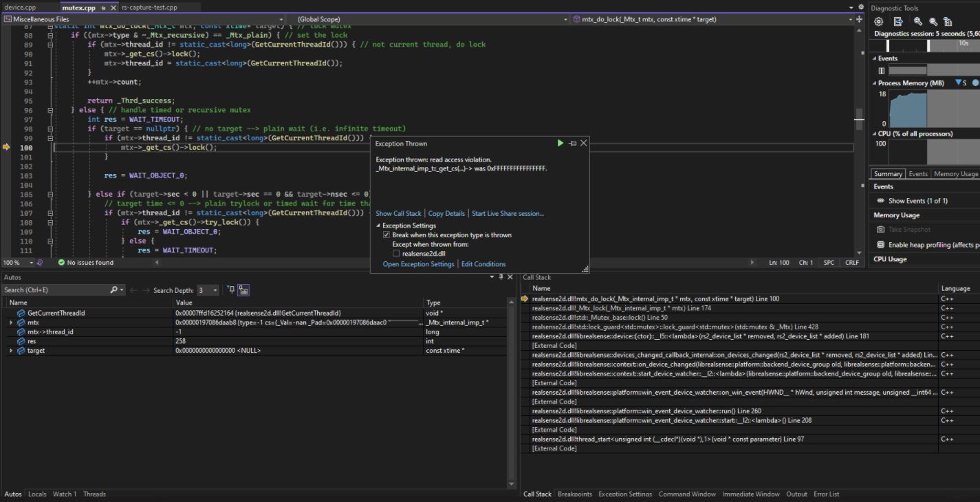The width and height of the screenshot is (980, 502).
Task: Select the Zoom In tool in Diagnostic Tools
Action: 917,21
